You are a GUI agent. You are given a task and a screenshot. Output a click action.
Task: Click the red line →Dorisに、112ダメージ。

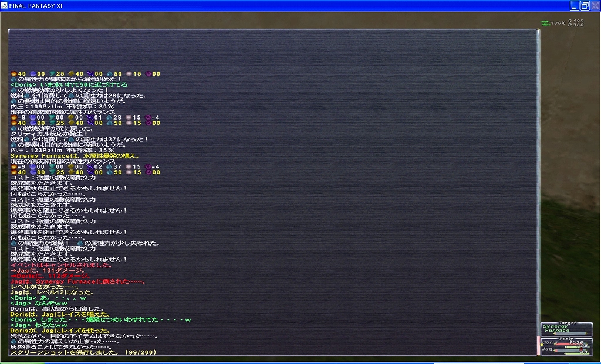[x=50, y=275]
